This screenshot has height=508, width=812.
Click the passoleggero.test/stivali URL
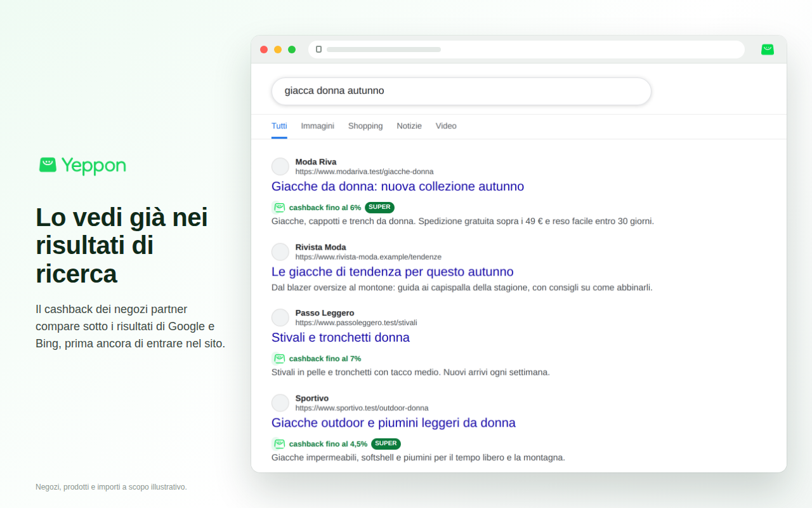[x=356, y=323]
